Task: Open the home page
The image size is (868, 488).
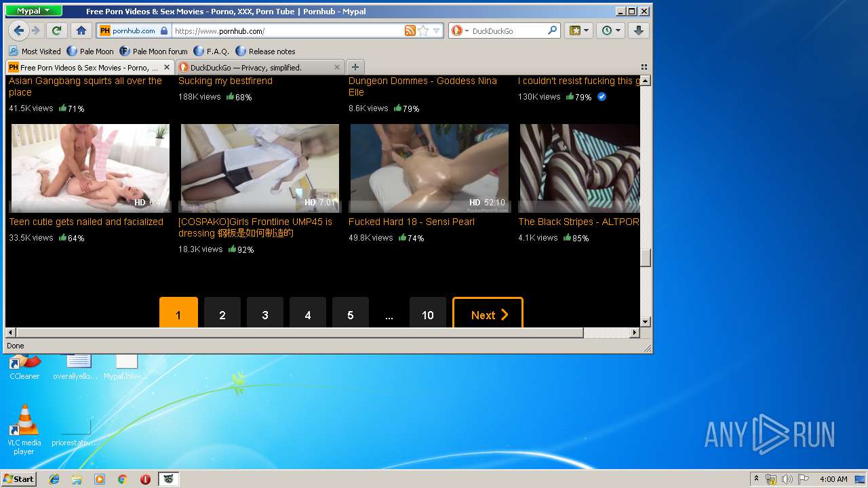Action: coord(81,30)
